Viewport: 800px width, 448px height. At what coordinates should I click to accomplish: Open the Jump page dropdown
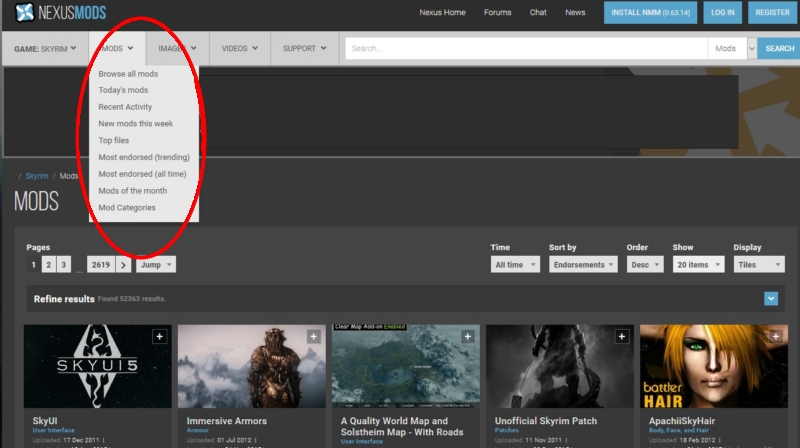pyautogui.click(x=156, y=265)
